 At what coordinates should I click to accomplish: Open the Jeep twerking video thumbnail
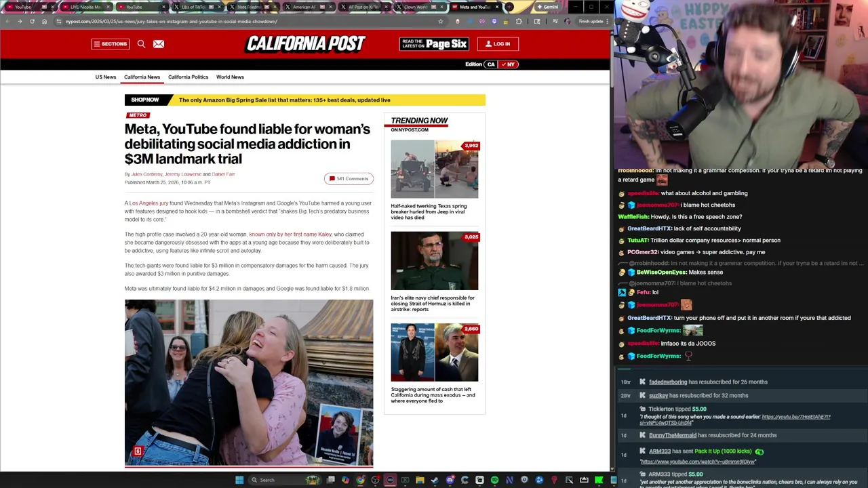click(434, 169)
